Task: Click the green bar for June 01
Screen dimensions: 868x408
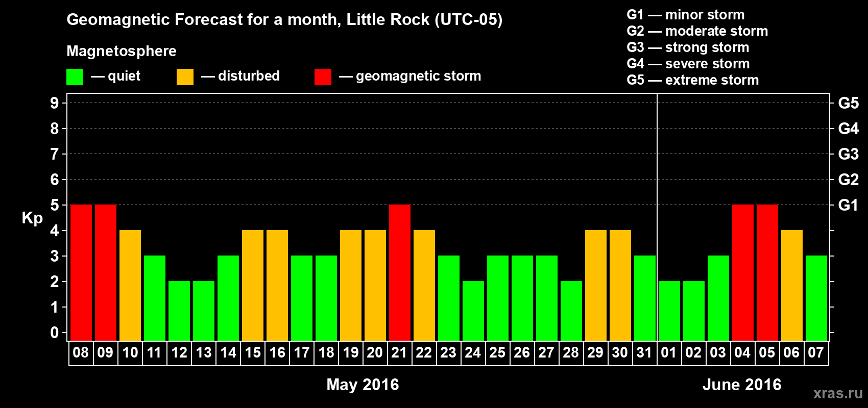Action: click(669, 311)
